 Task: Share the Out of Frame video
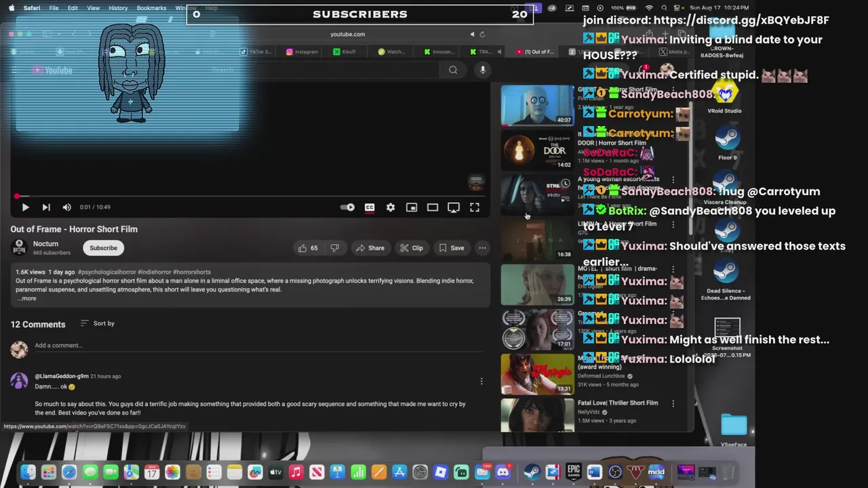(370, 248)
